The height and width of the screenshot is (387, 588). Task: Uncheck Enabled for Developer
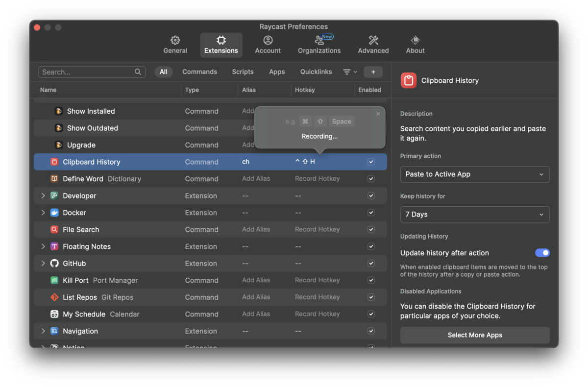pos(371,196)
